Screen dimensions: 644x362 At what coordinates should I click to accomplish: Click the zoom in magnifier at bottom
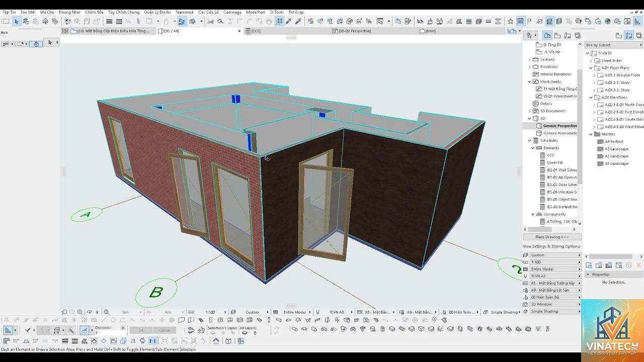[80, 312]
